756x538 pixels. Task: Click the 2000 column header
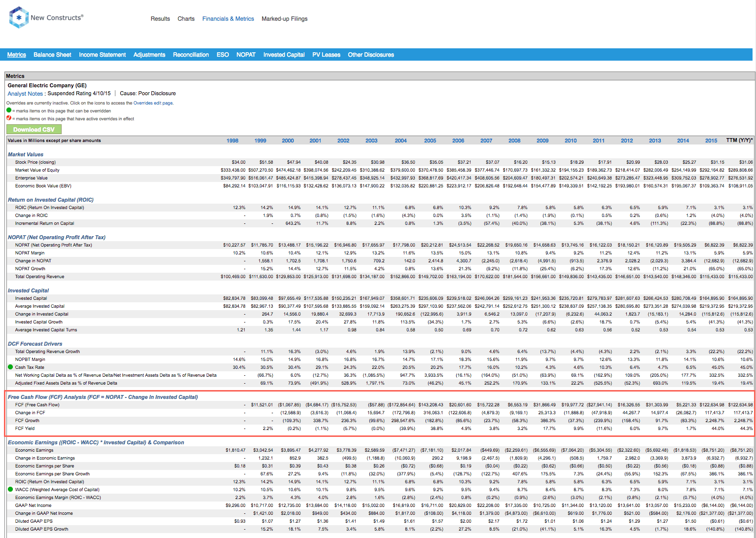(288, 141)
